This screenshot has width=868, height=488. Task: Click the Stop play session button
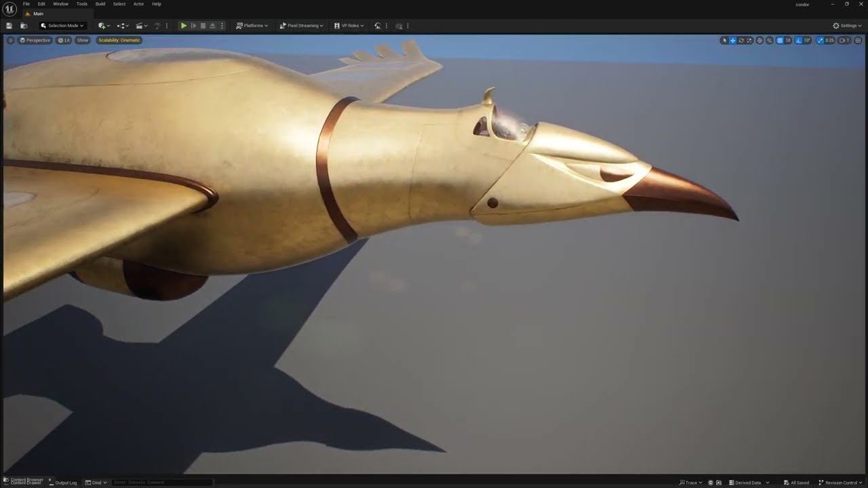click(203, 26)
